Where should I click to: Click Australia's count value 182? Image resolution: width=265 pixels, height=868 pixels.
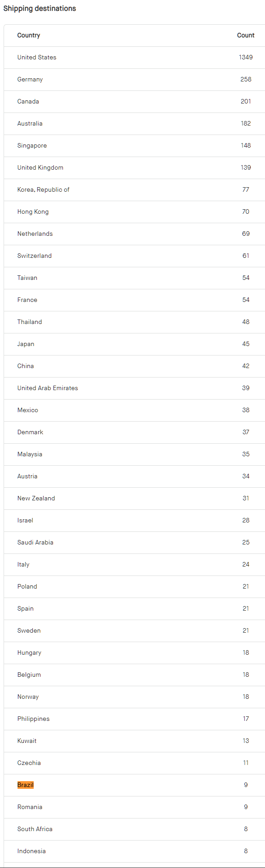246,124
